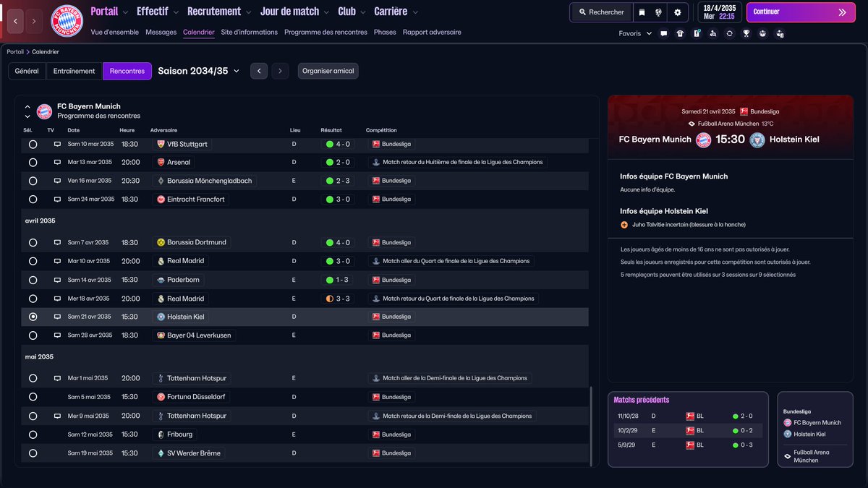Expand the Favoris dropdown chevron
The image size is (868, 488).
[x=649, y=33]
